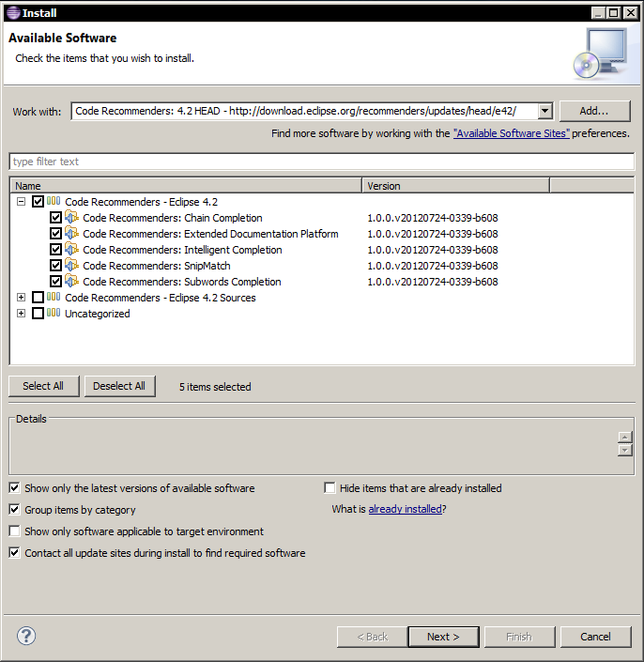Sort by the Version column header
This screenshot has height=662, width=644.
point(456,186)
